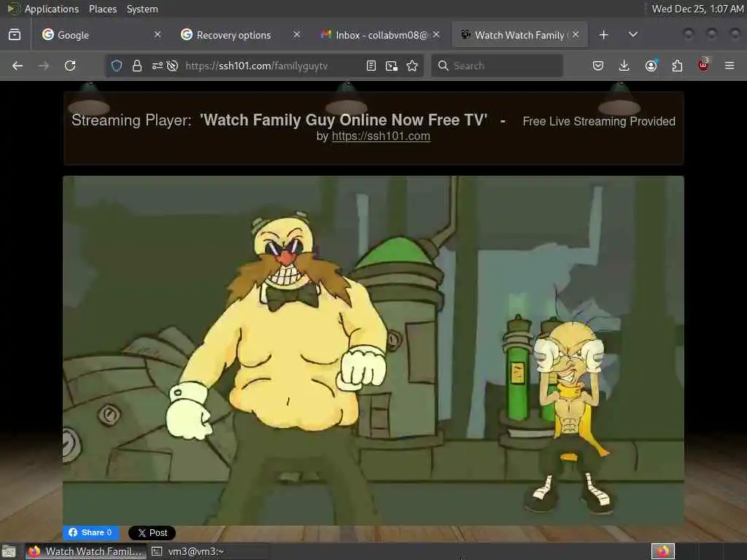Viewport: 747px width, 560px height.
Task: Click the streaming video player
Action: [x=373, y=351]
